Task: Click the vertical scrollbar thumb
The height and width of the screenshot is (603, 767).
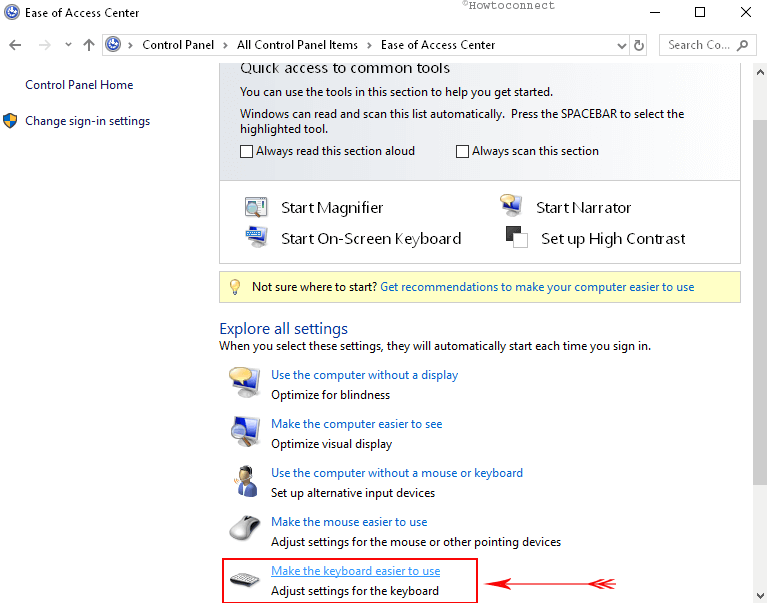Action: pos(760,301)
